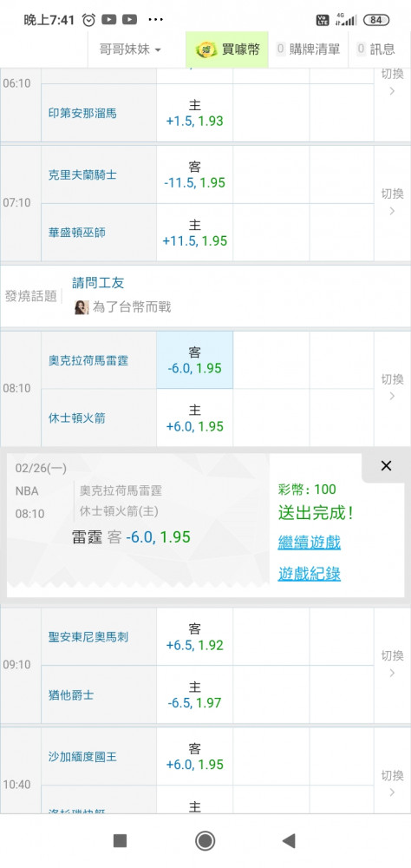Tap the Android back triangle
This screenshot has height=868, width=411.
pyautogui.click(x=288, y=840)
